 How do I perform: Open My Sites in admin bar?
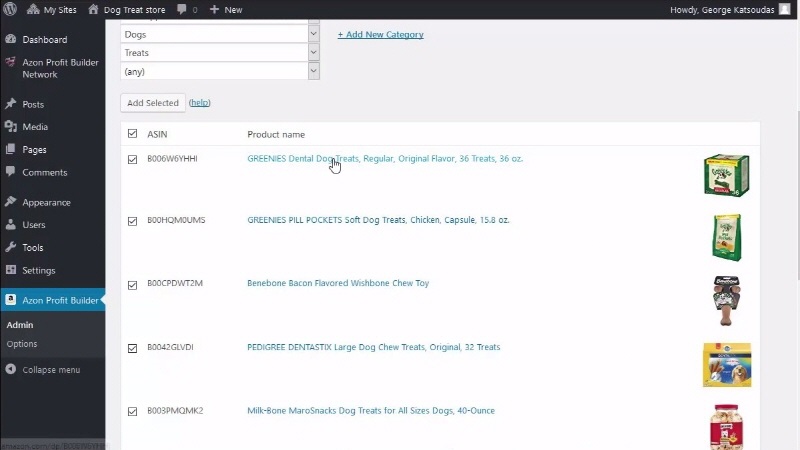52,10
